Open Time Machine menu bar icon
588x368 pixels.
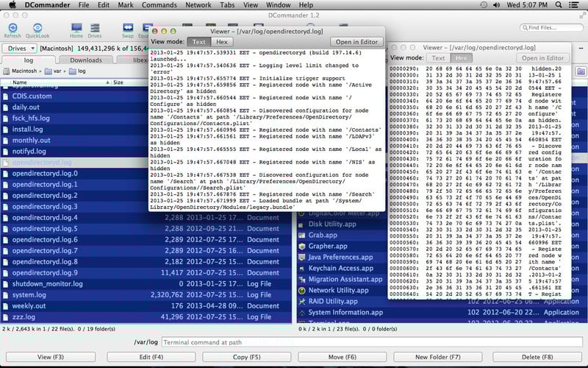[x=484, y=5]
